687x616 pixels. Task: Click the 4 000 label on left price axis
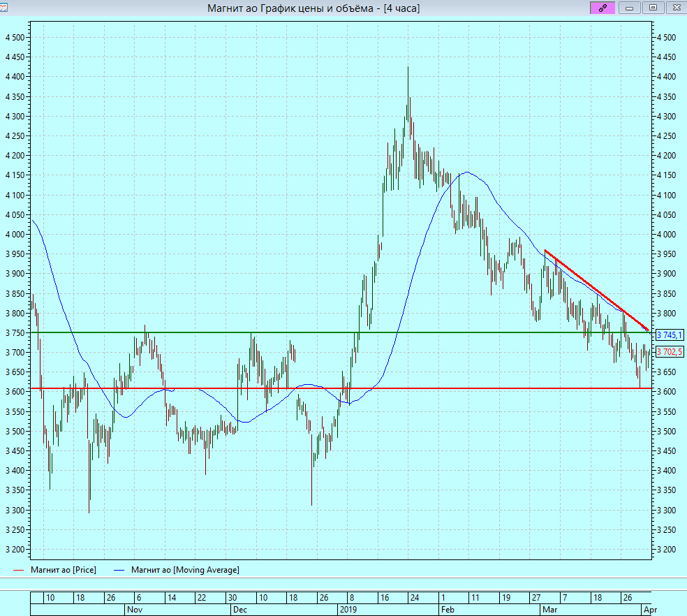tap(15, 235)
